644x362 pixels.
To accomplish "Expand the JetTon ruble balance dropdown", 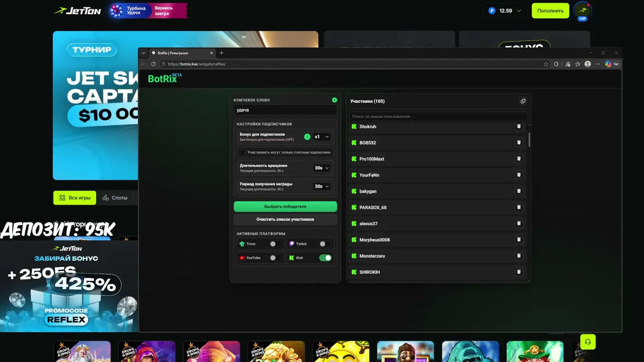I will (x=505, y=11).
